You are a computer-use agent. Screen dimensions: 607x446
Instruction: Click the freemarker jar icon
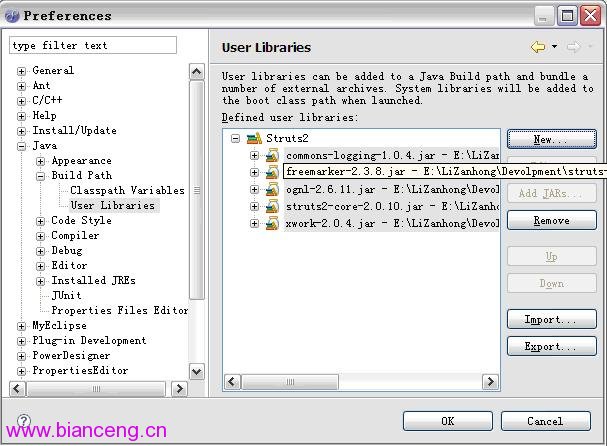pyautogui.click(x=272, y=172)
